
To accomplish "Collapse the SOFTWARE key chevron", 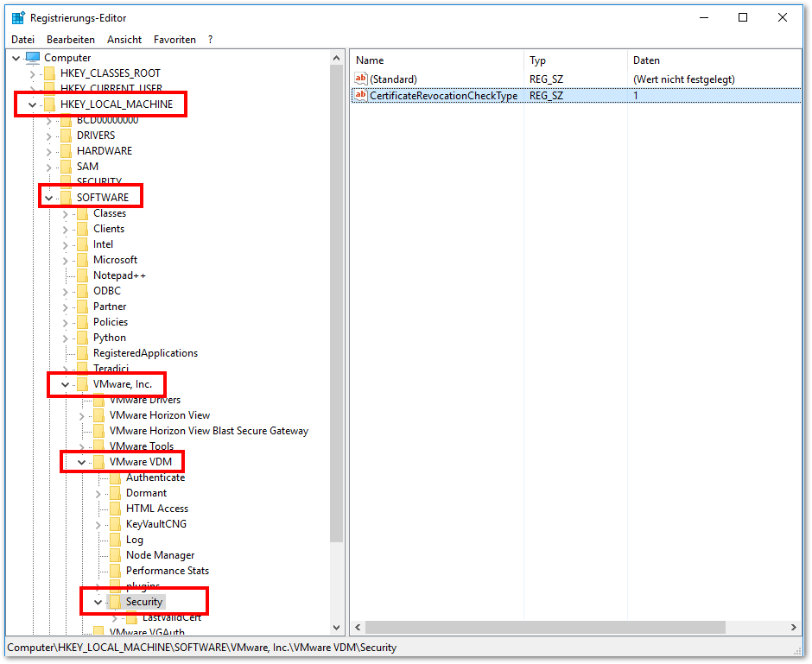I will tap(48, 198).
